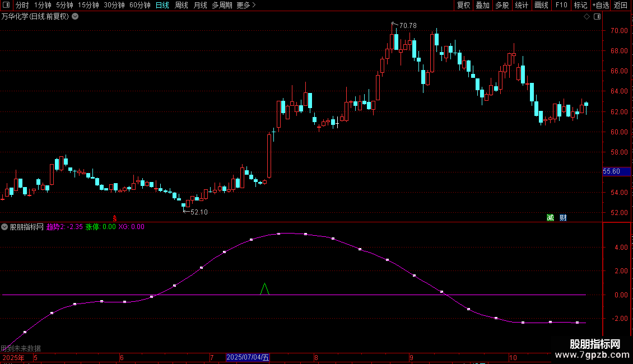Open F10 company information

561,5
